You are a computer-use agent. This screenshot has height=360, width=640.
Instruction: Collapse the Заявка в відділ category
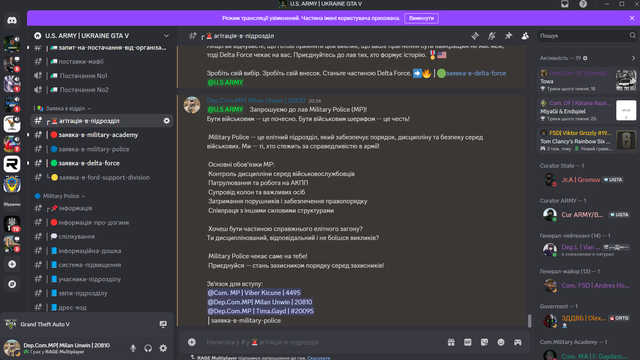tap(64, 109)
